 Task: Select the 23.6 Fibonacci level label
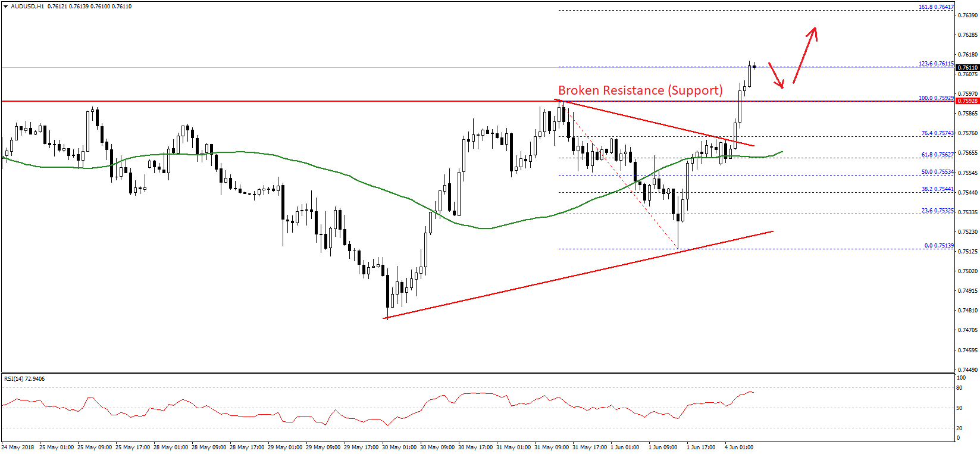pyautogui.click(x=937, y=211)
